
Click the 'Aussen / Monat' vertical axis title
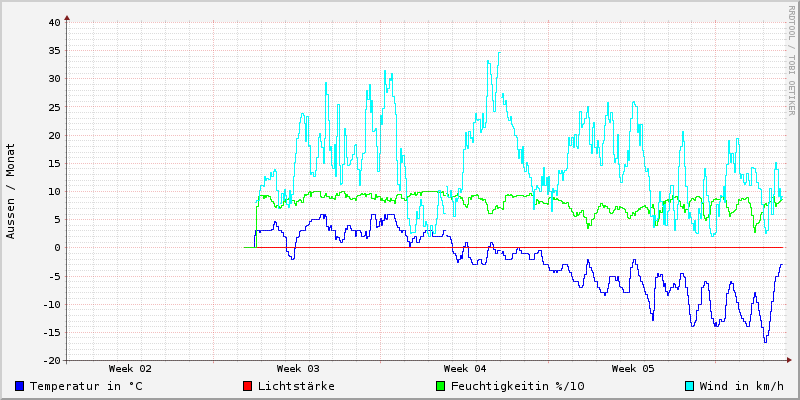point(11,191)
